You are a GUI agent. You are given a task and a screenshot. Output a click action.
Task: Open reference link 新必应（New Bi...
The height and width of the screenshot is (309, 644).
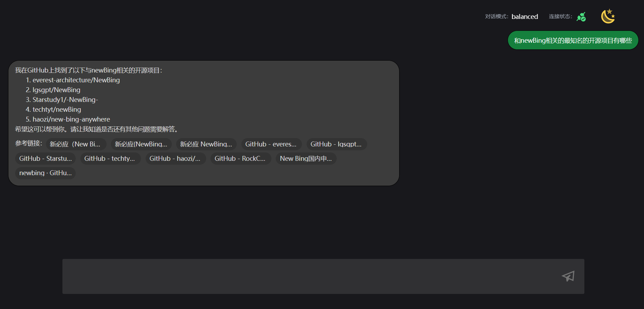coord(76,144)
